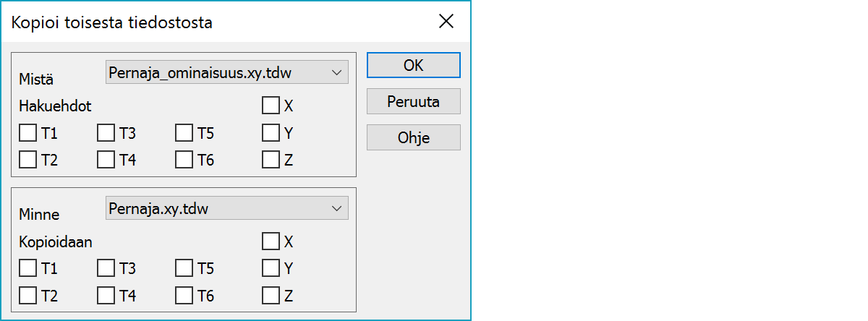868x321 pixels.
Task: Check T1 under Hakuehdot
Action: pyautogui.click(x=28, y=133)
